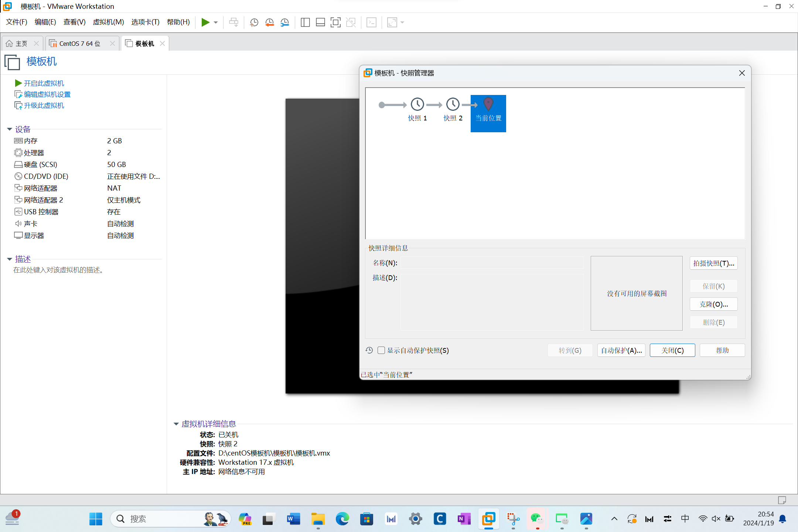
Task: Open Microsoft Store from taskbar
Action: 366,519
